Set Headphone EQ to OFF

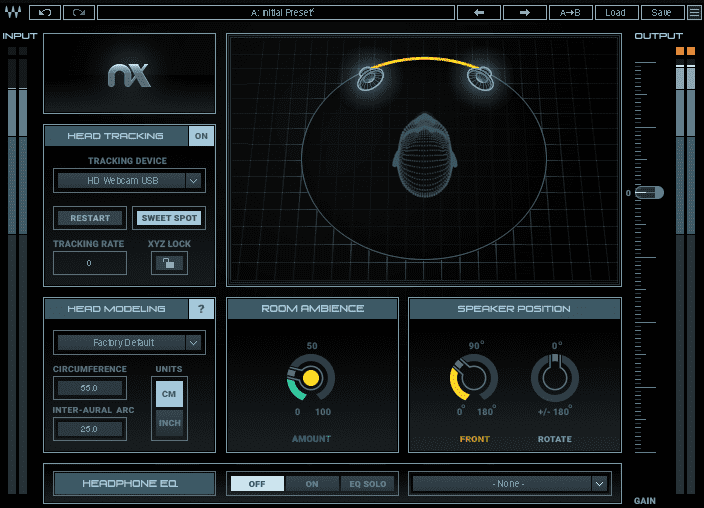tap(257, 484)
